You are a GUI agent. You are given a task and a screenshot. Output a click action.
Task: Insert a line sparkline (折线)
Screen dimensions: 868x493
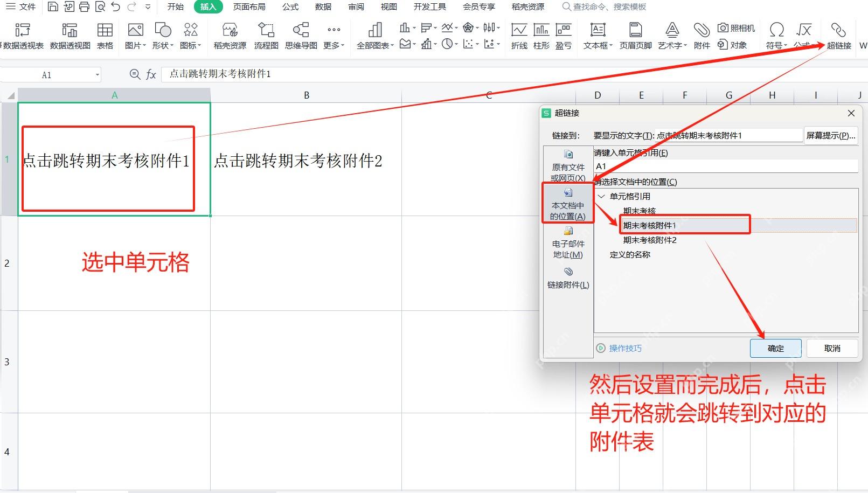pos(519,36)
